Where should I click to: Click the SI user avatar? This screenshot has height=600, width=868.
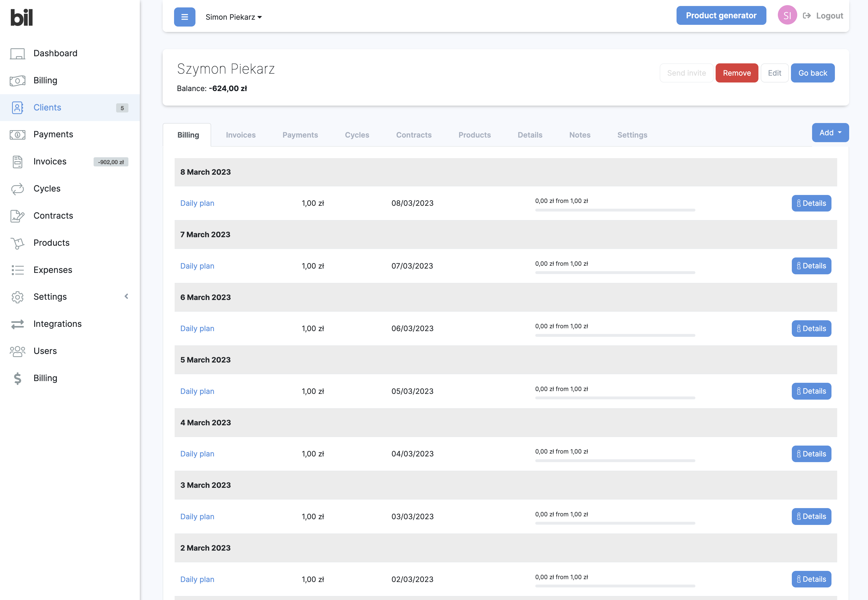(787, 15)
